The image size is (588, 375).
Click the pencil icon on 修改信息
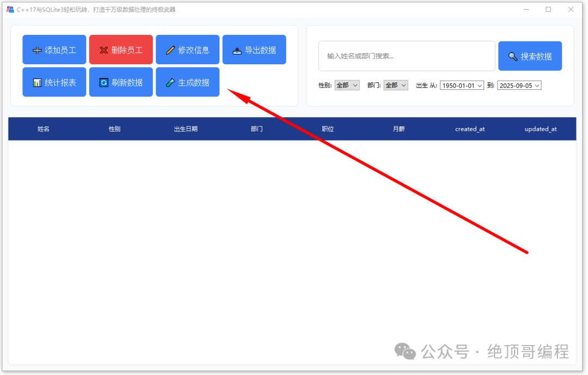pyautogui.click(x=170, y=50)
